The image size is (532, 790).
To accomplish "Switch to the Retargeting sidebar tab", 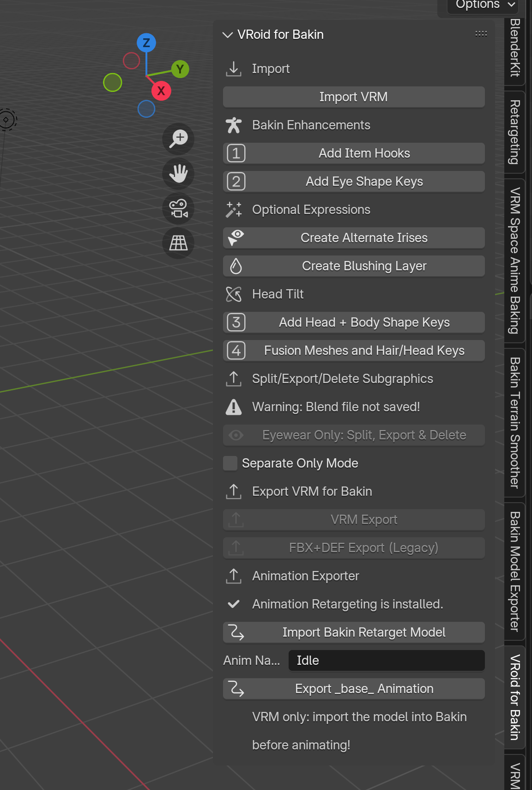I will click(515, 133).
